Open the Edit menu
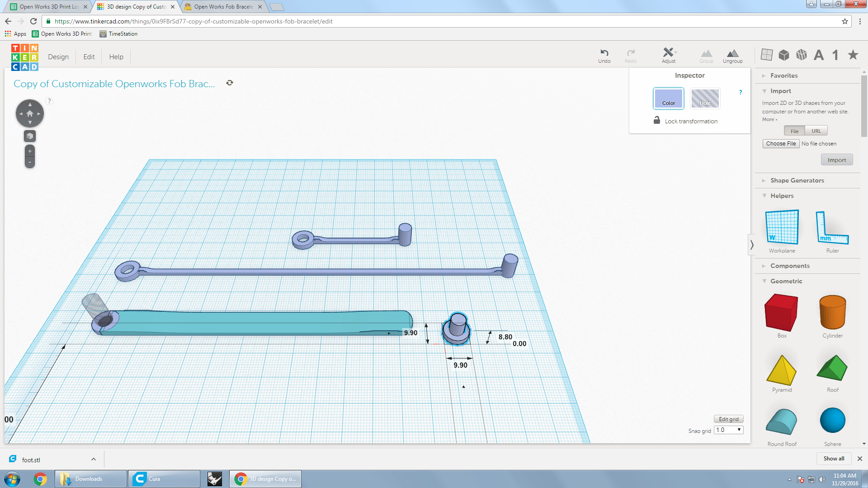 [x=89, y=57]
